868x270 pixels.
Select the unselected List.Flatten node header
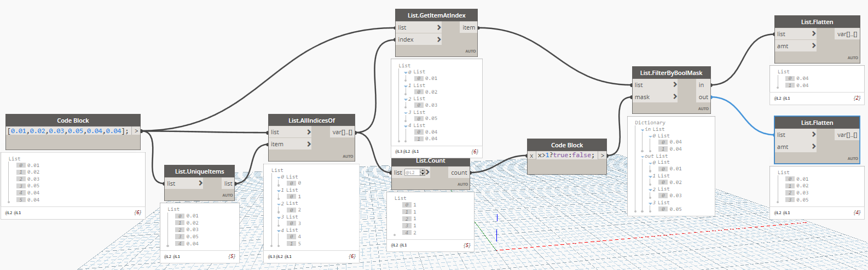(x=817, y=22)
